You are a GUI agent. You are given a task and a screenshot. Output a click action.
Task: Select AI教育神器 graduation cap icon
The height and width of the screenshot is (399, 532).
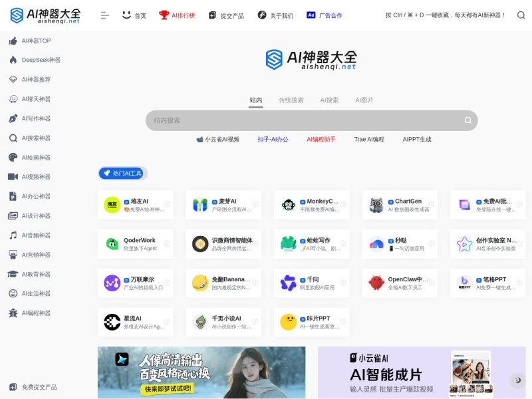13,274
